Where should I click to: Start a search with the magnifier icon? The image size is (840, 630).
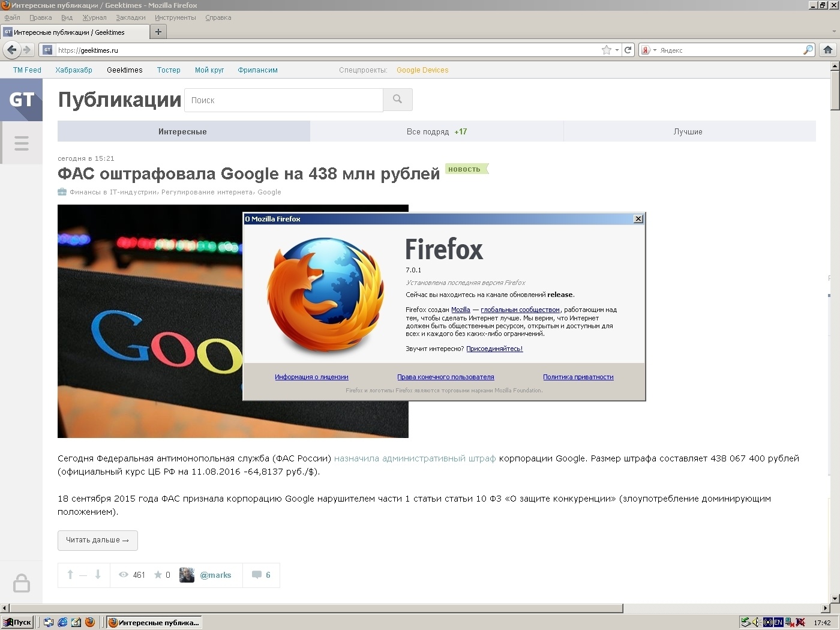(808, 50)
